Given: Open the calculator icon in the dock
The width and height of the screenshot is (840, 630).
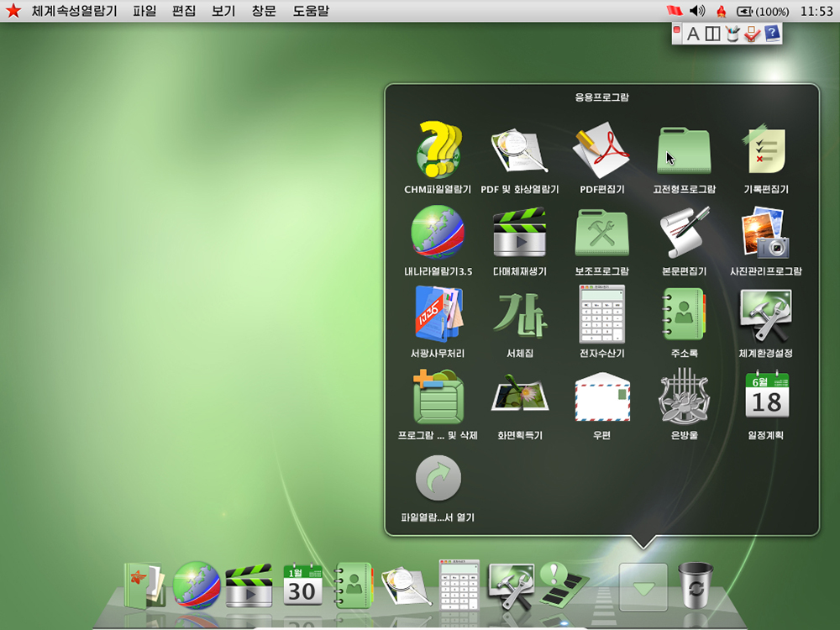Looking at the screenshot, I should (x=459, y=585).
